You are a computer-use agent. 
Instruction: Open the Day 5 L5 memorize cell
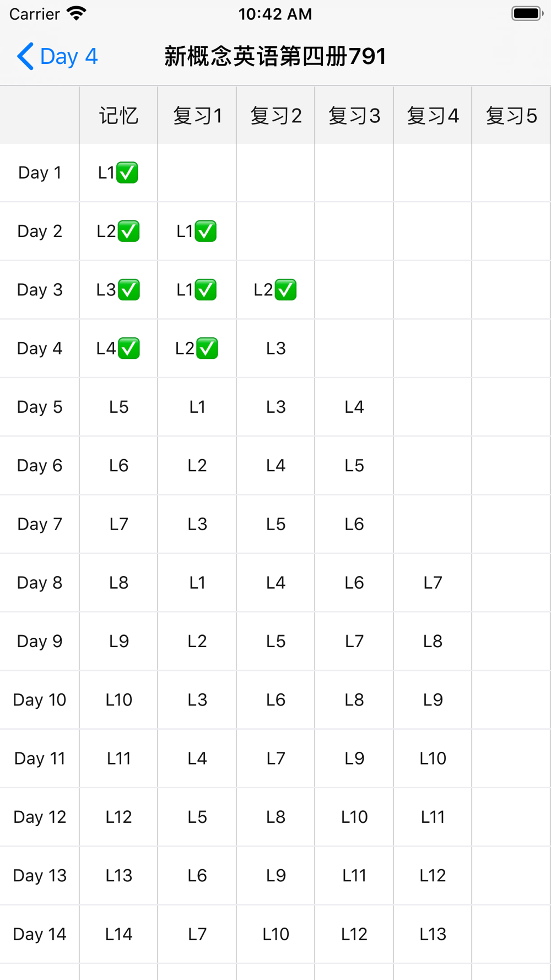(x=118, y=407)
